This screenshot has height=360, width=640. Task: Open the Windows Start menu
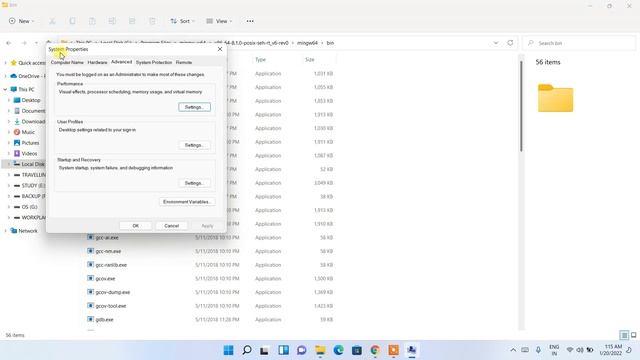coord(229,350)
